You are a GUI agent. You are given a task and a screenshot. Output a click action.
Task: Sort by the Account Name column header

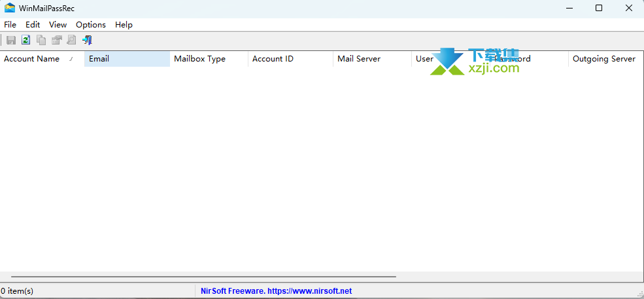(x=42, y=59)
